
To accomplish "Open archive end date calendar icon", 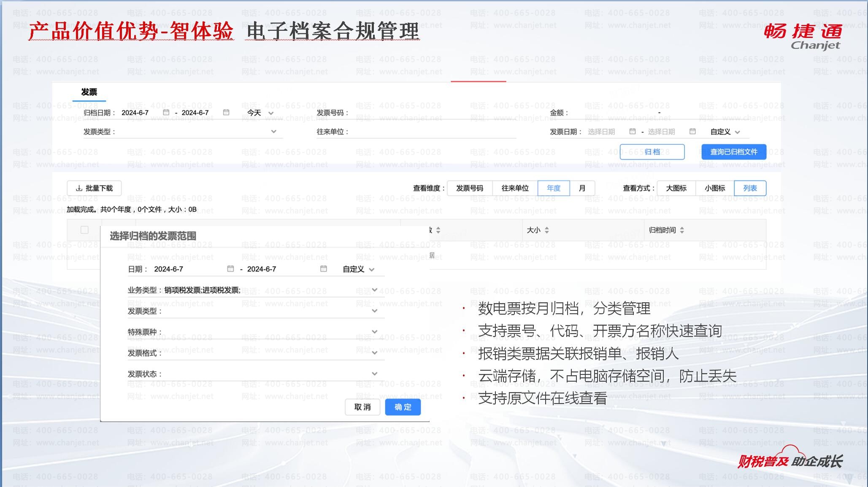I will click(x=226, y=113).
